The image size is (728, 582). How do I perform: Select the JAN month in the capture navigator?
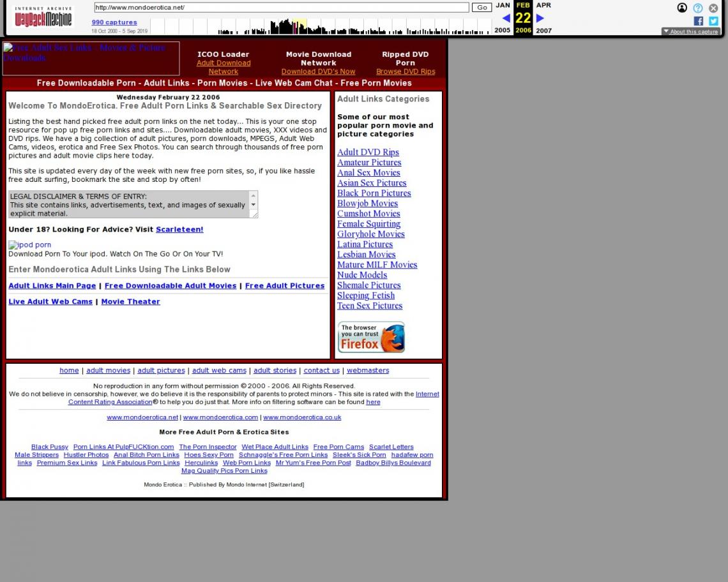[503, 5]
